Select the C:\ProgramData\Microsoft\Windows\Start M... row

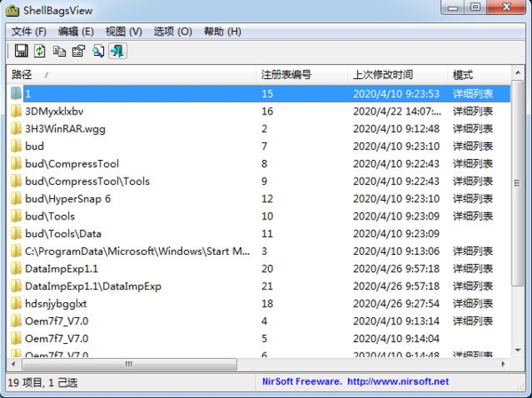click(258, 251)
